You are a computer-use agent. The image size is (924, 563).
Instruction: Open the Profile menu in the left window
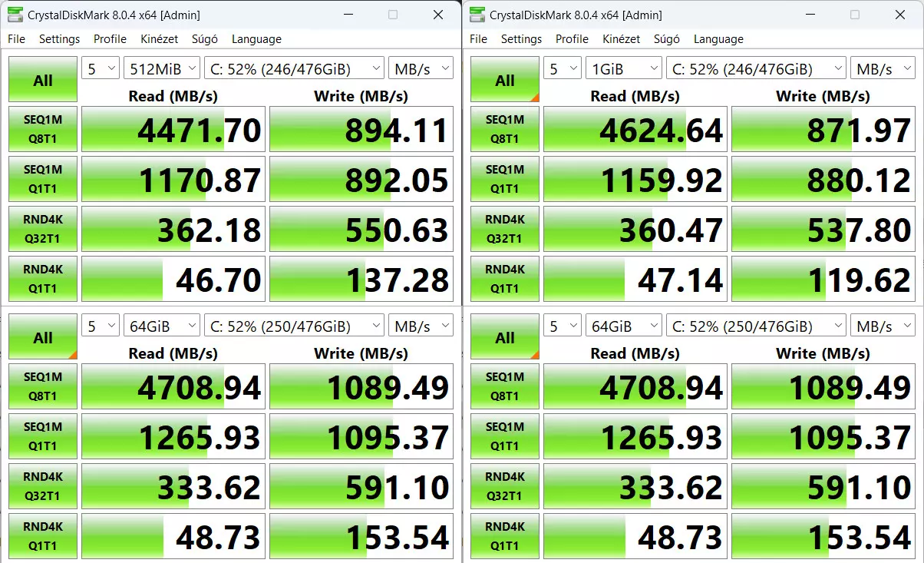110,39
